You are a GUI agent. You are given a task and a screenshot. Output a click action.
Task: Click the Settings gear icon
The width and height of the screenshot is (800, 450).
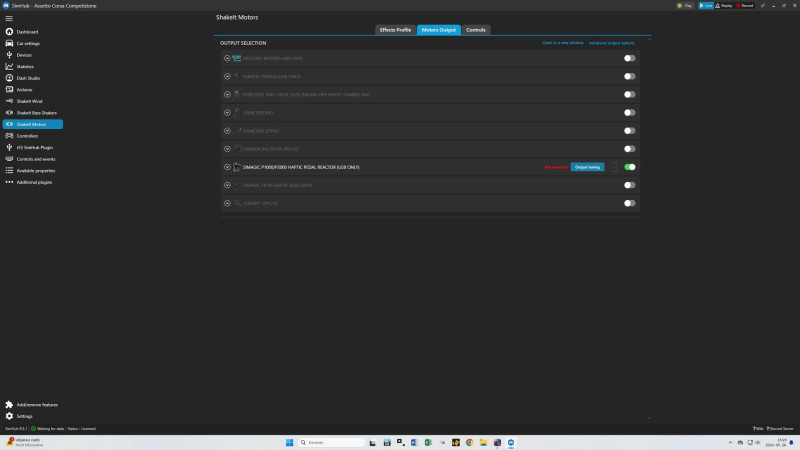(x=9, y=416)
